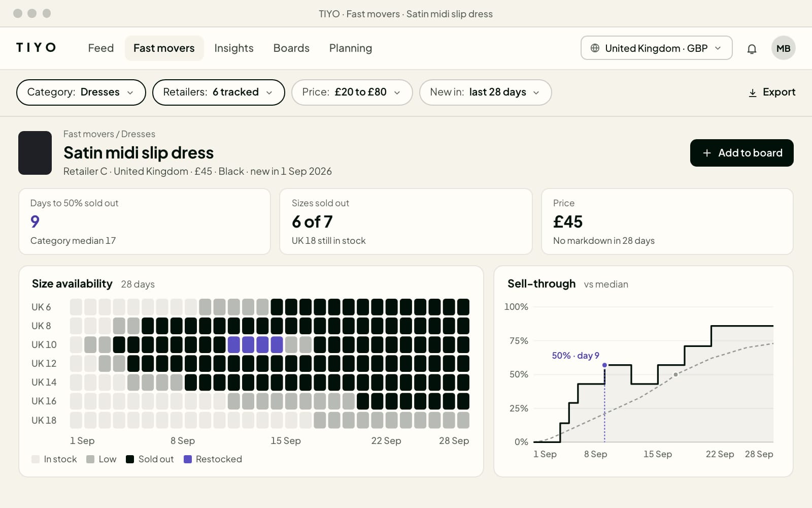The height and width of the screenshot is (508, 812).
Task: Open the notifications bell
Action: [x=752, y=49]
